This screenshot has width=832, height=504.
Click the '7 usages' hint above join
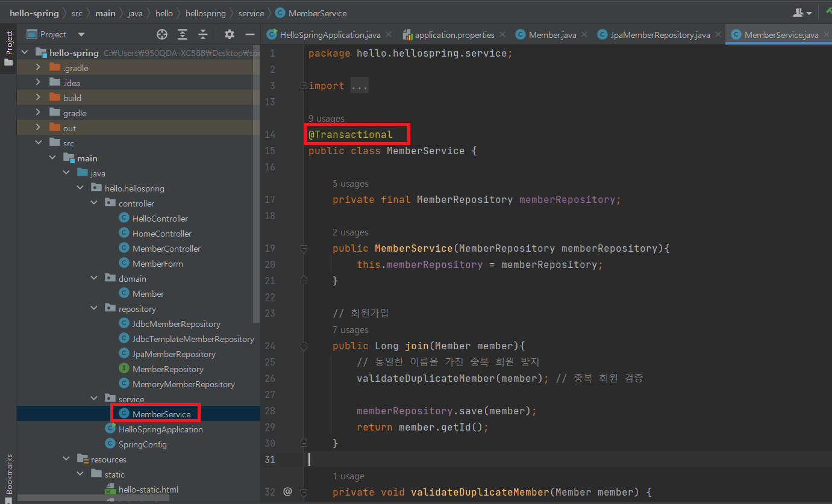pyautogui.click(x=351, y=330)
